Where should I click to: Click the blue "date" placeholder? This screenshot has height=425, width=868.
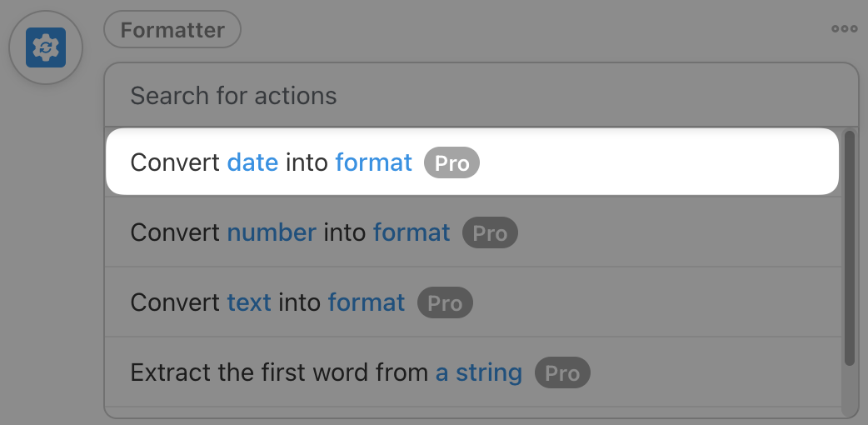pyautogui.click(x=252, y=162)
